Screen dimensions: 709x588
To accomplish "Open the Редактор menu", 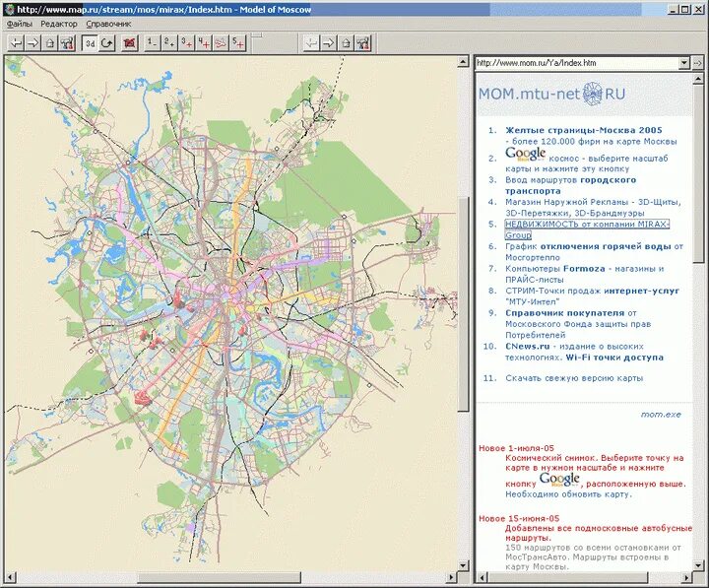I will (59, 24).
